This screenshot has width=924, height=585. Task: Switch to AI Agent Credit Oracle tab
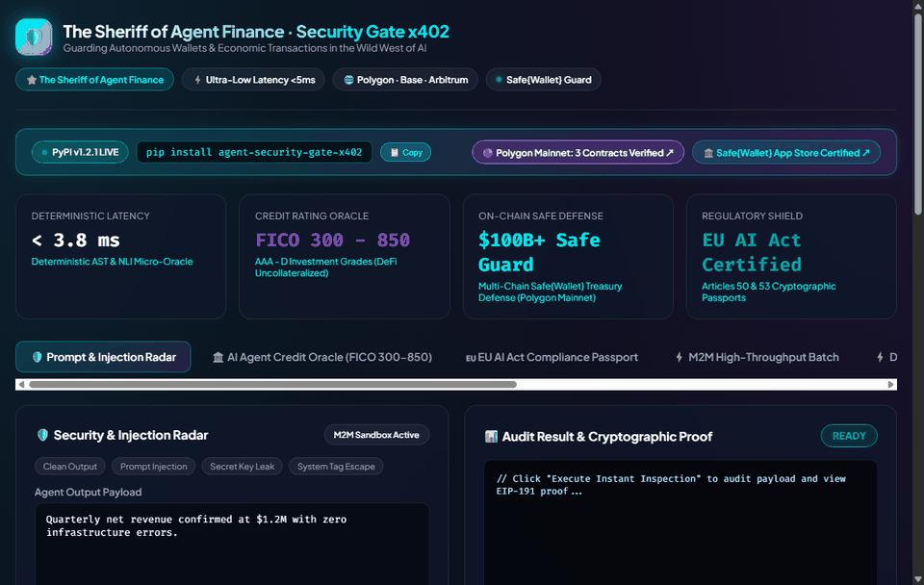coord(322,357)
